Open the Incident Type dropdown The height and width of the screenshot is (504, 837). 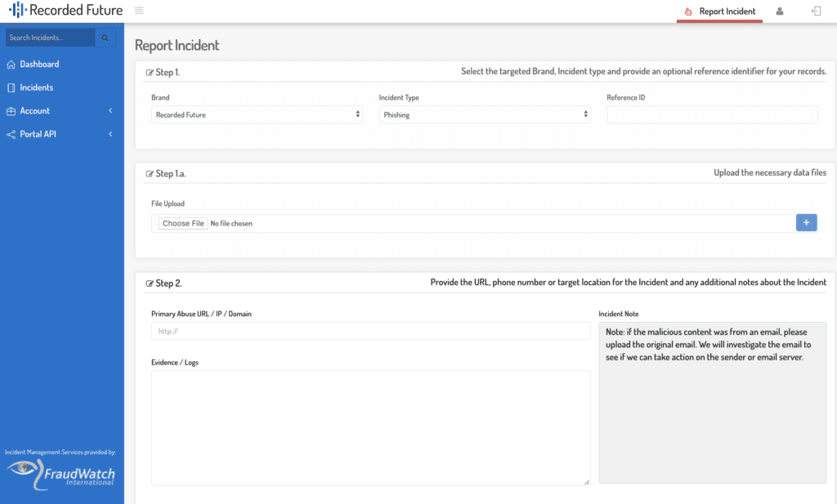[485, 114]
